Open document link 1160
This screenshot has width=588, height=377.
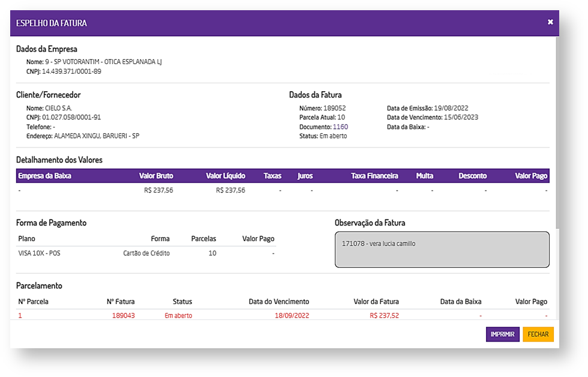(x=340, y=127)
